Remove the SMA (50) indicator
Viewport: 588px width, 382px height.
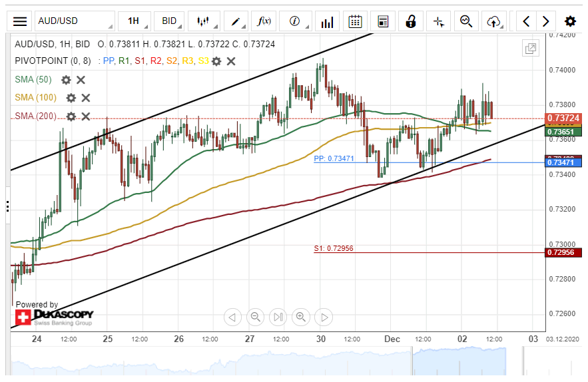(x=81, y=80)
